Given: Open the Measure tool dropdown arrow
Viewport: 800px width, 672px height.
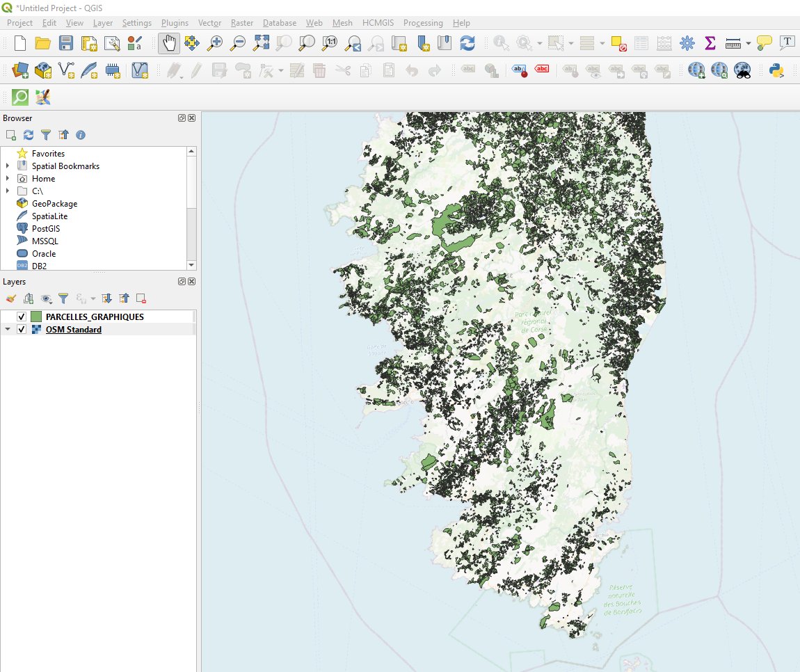Looking at the screenshot, I should 749,43.
